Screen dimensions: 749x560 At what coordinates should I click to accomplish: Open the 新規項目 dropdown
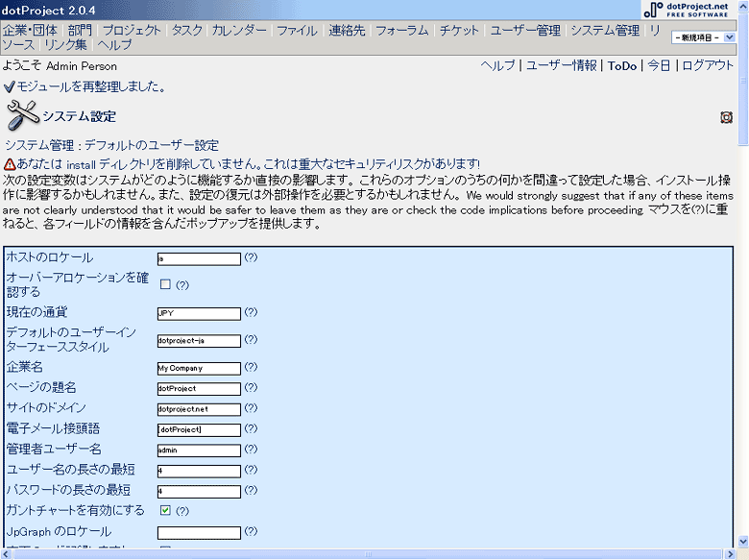pyautogui.click(x=703, y=37)
